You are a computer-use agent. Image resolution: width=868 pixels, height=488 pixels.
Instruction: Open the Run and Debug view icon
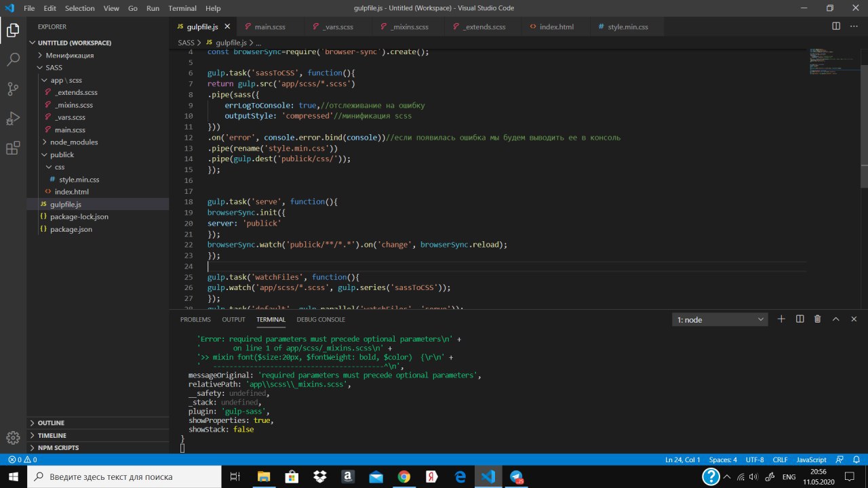point(13,119)
